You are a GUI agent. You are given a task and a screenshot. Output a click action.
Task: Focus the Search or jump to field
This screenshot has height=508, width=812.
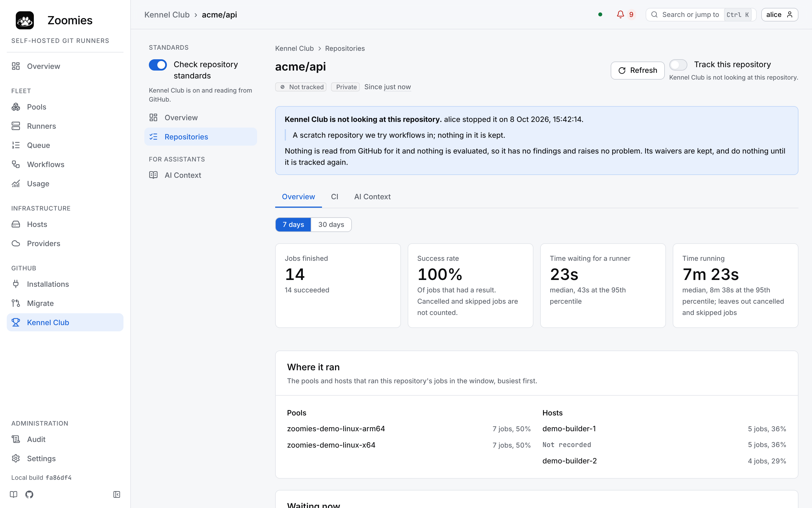(x=701, y=14)
